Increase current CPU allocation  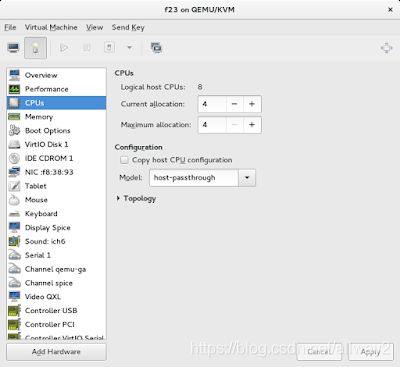pyautogui.click(x=252, y=104)
